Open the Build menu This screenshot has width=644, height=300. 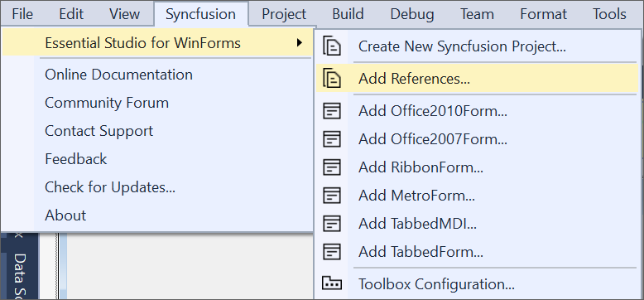tap(348, 14)
